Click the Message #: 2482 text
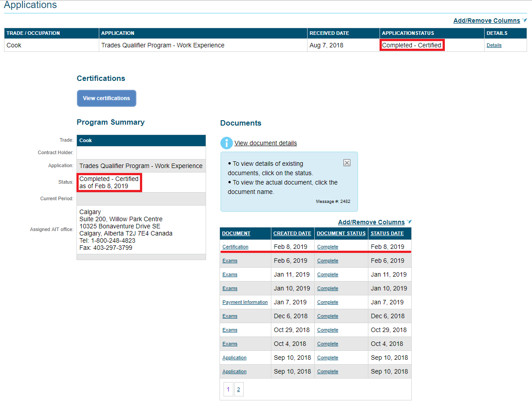This screenshot has width=532, height=404. (x=333, y=202)
